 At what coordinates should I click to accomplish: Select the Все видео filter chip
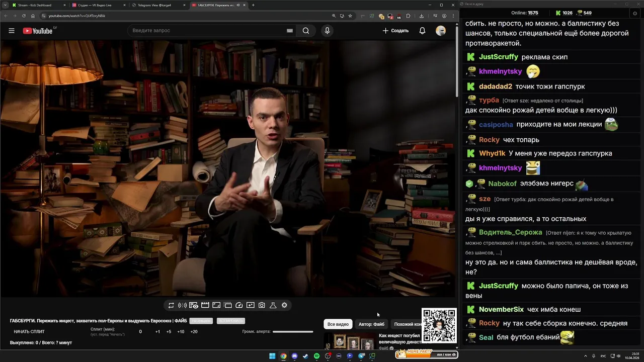(x=338, y=324)
